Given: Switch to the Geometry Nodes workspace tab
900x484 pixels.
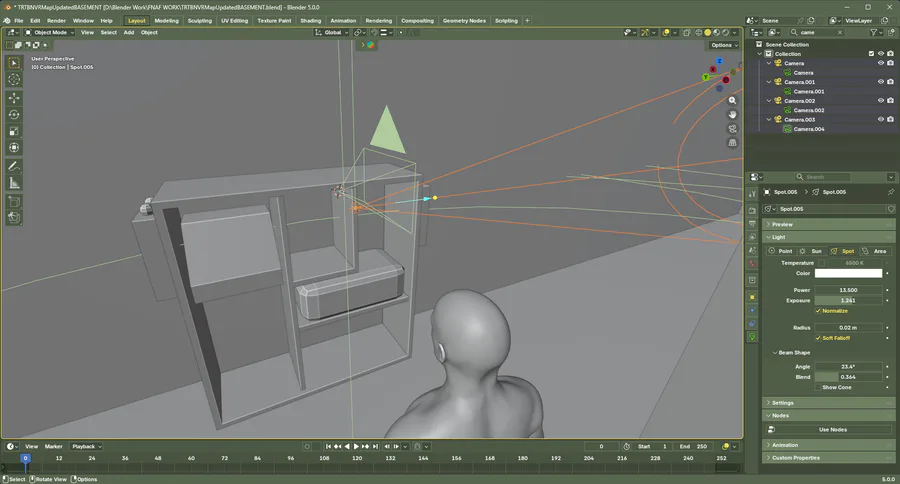Looking at the screenshot, I should point(464,21).
